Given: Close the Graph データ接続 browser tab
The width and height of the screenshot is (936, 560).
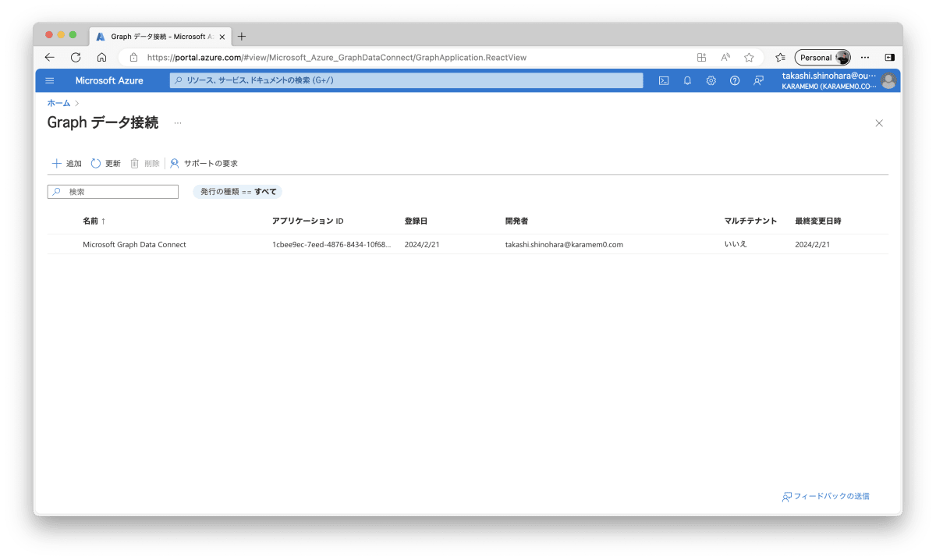Looking at the screenshot, I should (x=222, y=37).
